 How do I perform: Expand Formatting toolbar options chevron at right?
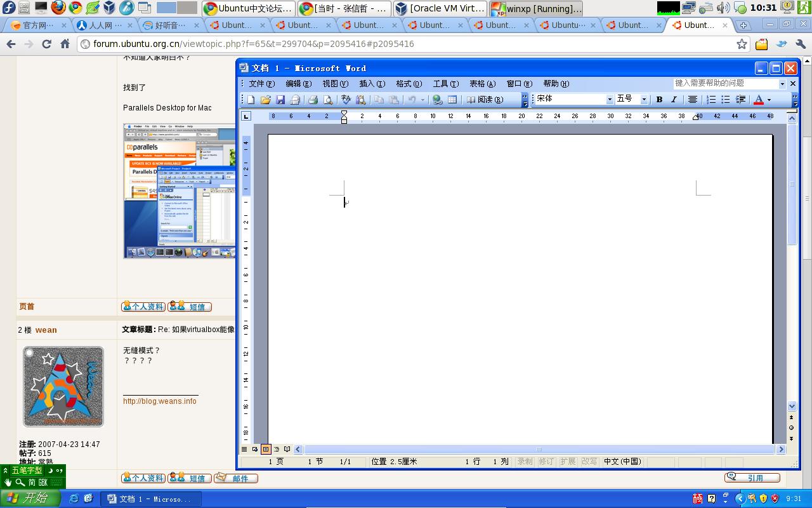pos(795,100)
